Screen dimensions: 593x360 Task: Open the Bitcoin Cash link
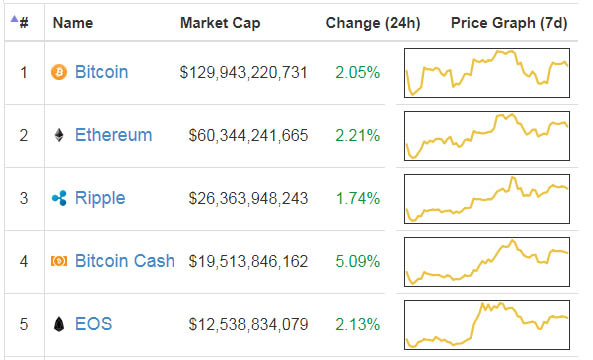pyautogui.click(x=125, y=261)
